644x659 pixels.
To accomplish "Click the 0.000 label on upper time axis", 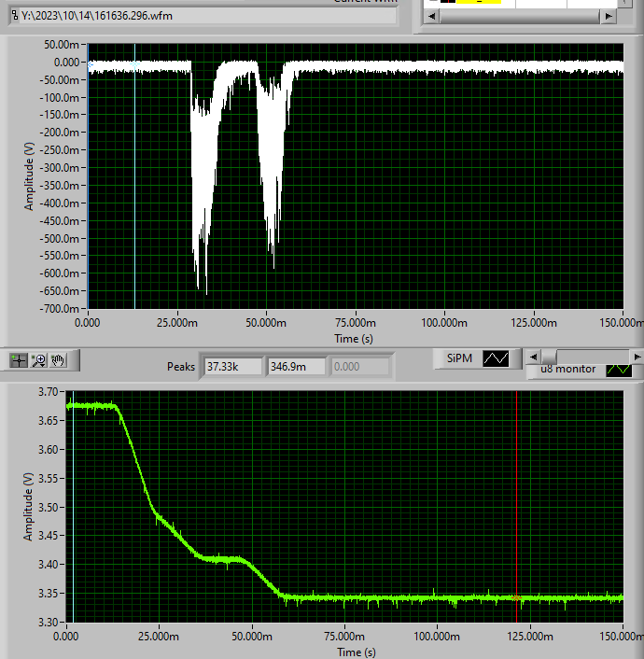I will [x=88, y=323].
